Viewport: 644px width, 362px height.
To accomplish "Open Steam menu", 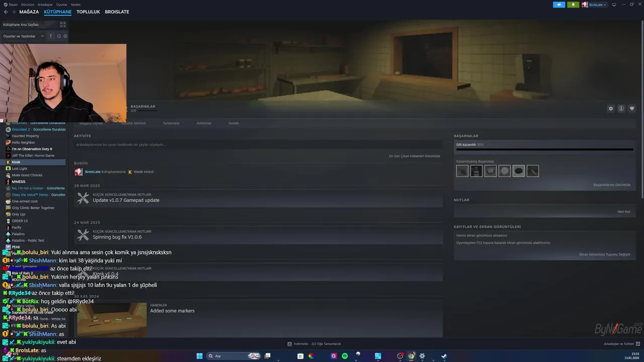I will coord(11,5).
